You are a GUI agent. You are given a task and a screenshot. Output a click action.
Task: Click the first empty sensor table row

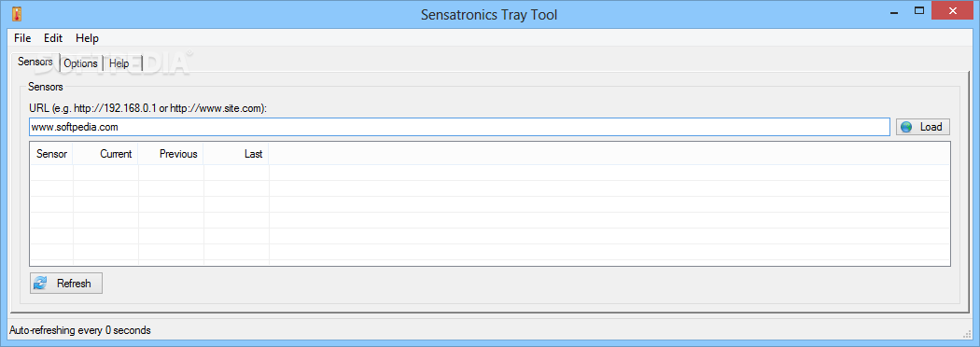(x=490, y=173)
